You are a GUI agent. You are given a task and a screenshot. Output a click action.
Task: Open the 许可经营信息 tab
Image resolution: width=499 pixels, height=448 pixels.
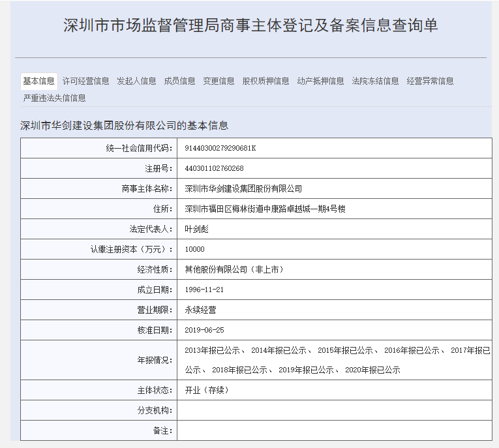(x=85, y=81)
